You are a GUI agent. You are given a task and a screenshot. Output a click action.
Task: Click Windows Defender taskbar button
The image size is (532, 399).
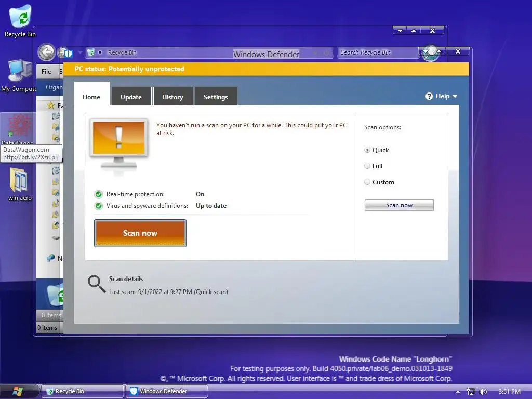tap(167, 391)
